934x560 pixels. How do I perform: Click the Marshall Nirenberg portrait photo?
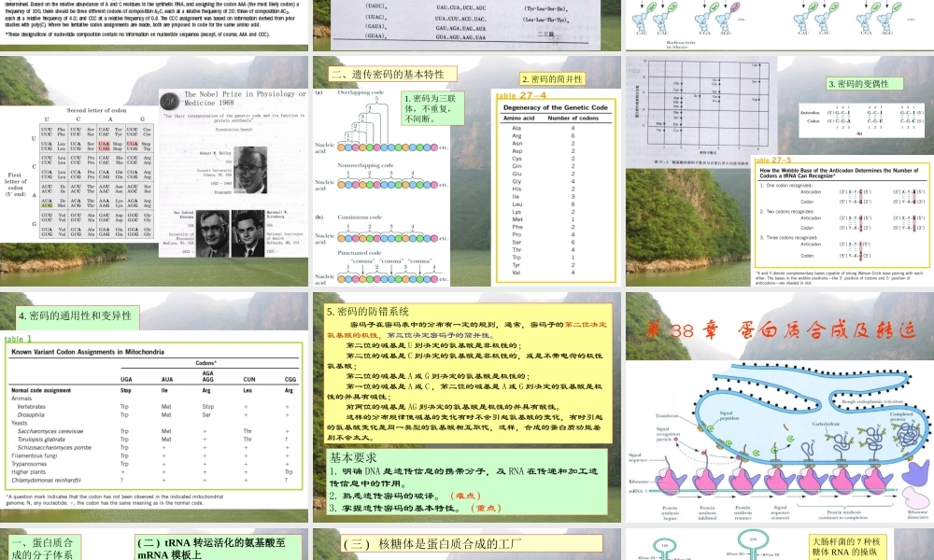coord(247,231)
